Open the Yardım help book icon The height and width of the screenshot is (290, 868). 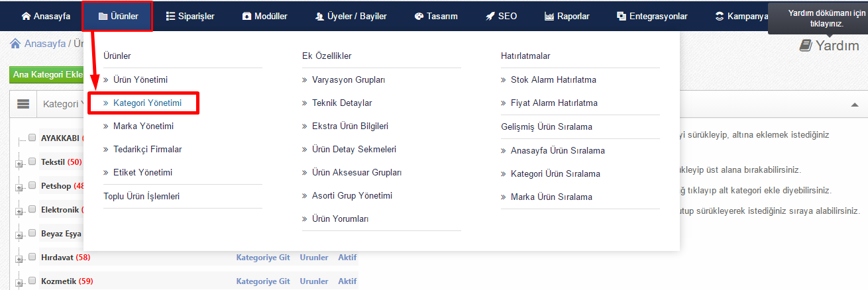click(806, 45)
